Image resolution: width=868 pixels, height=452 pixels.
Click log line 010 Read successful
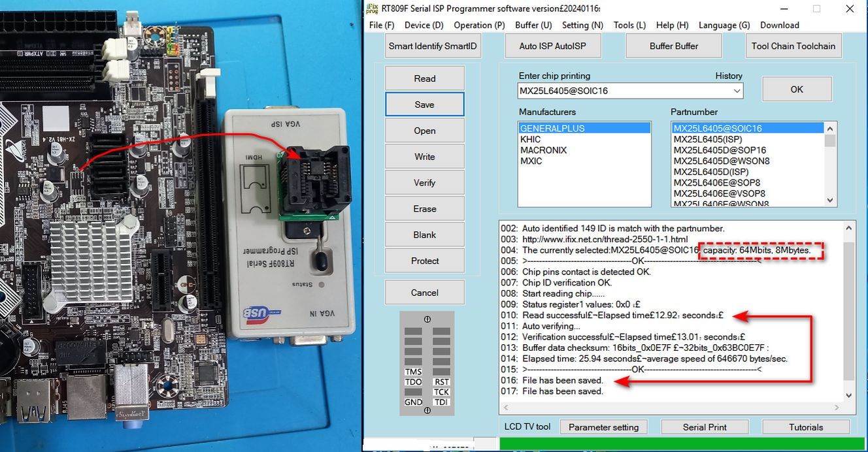(612, 315)
